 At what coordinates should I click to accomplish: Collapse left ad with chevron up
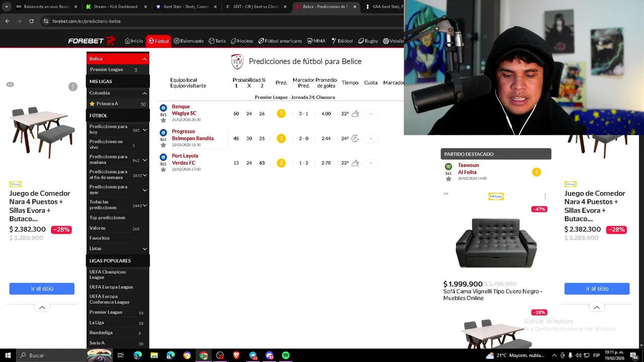(x=42, y=308)
